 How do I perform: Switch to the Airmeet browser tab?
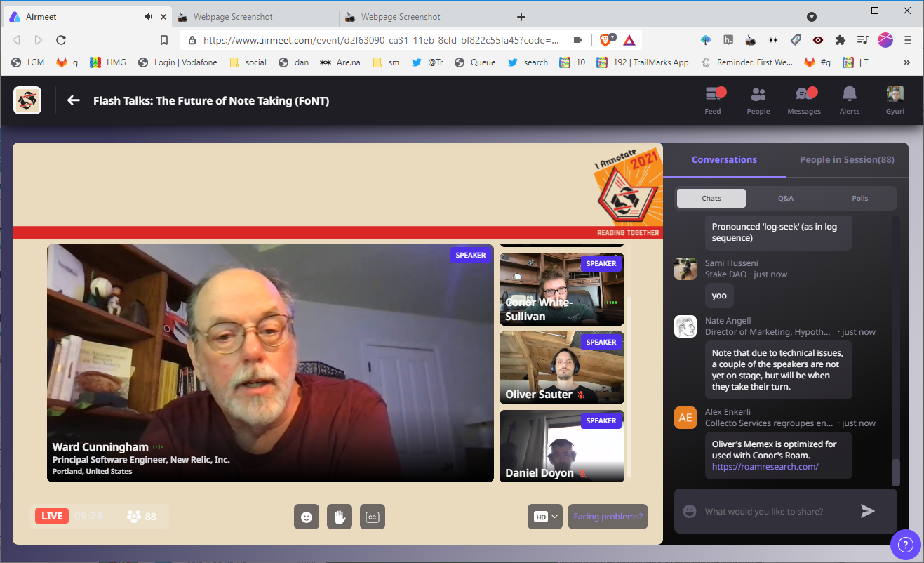click(x=88, y=17)
